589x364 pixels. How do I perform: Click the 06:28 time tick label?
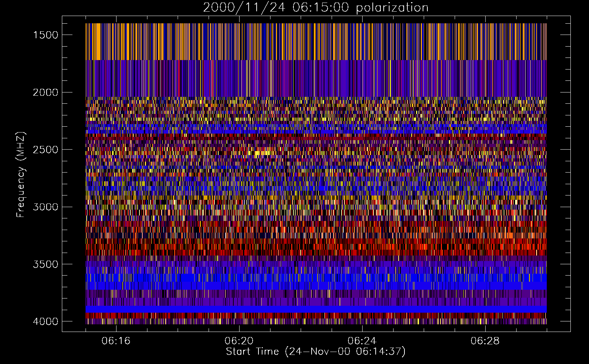pos(485,341)
